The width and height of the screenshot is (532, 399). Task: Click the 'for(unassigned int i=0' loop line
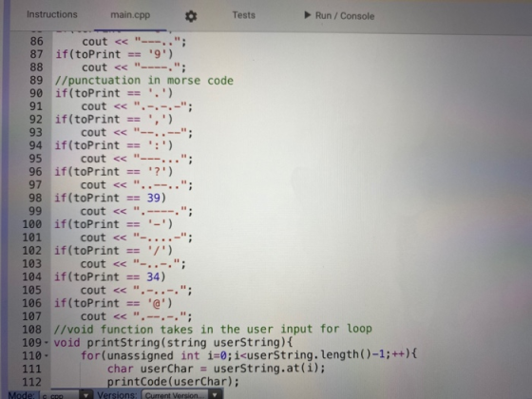coord(249,355)
